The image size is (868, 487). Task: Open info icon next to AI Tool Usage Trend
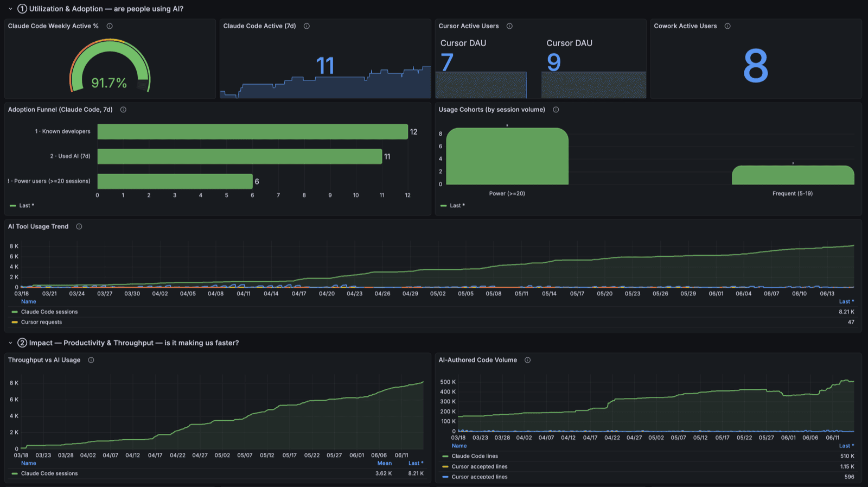pyautogui.click(x=79, y=226)
